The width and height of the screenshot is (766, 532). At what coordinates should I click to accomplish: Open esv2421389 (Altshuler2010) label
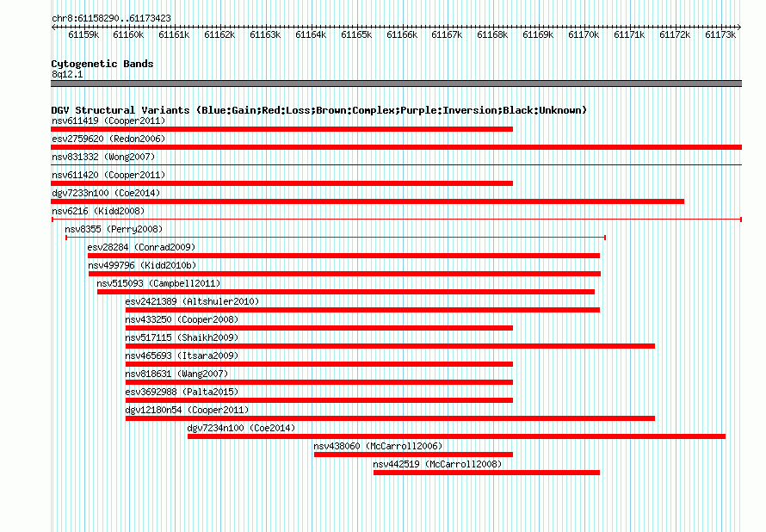tap(192, 301)
